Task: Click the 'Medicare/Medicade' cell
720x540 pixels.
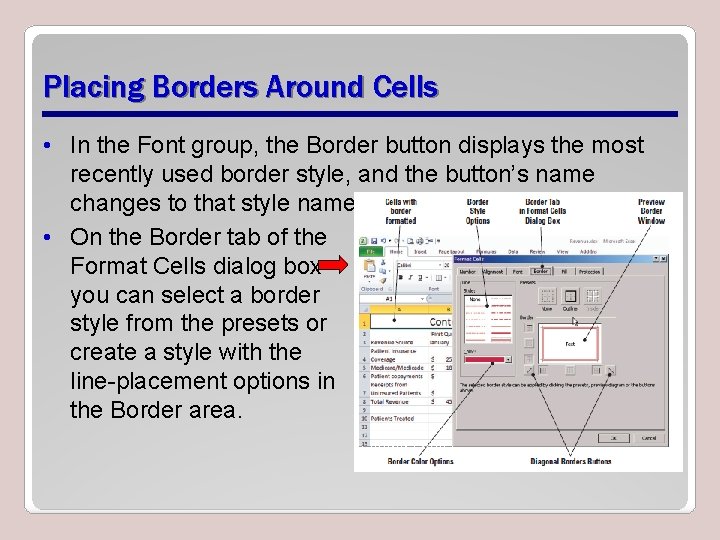Action: (x=397, y=368)
